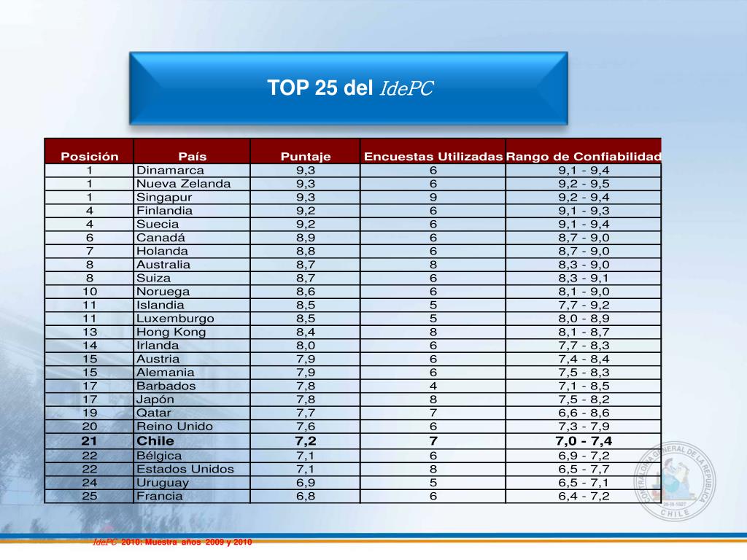Screen dimensions: 747x560
Task: Click the Rango de Confiabilidad column header
Action: [583, 155]
